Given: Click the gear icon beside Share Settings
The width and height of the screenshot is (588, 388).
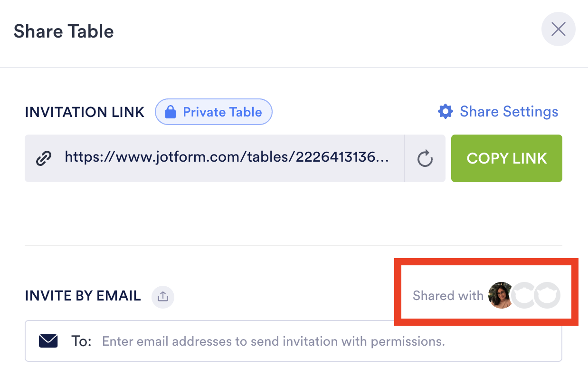Looking at the screenshot, I should tap(446, 112).
